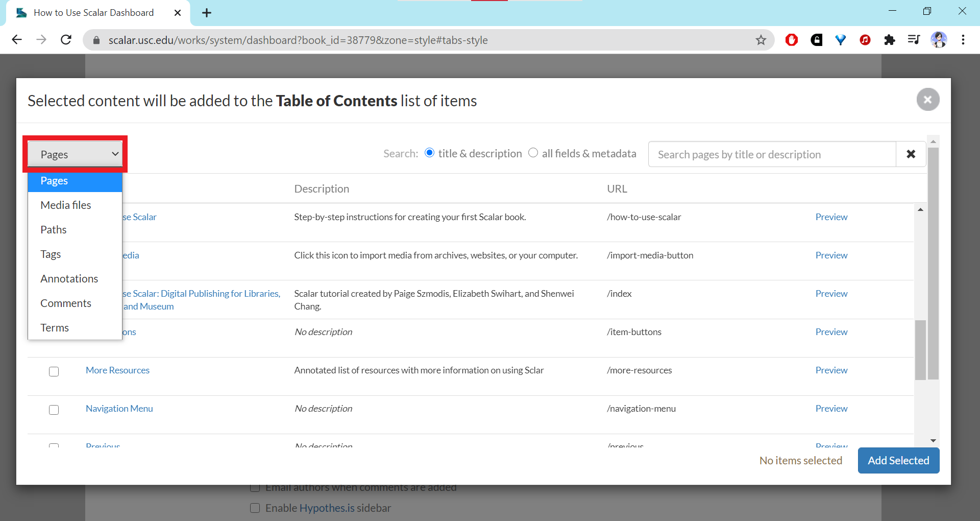This screenshot has height=521, width=980.
Task: Reload the current page
Action: pyautogui.click(x=66, y=40)
